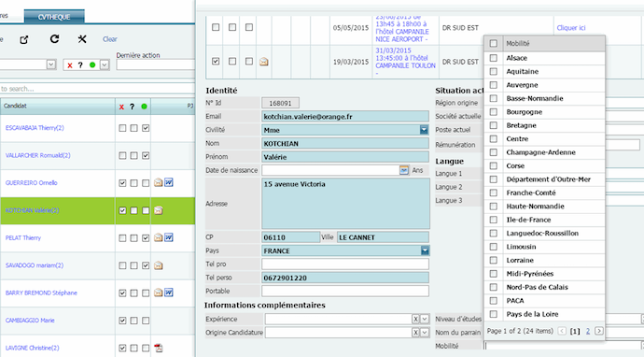The image size is (644, 357).
Task: Expand the Origine Candidature dropdown arrow
Action: (425, 333)
